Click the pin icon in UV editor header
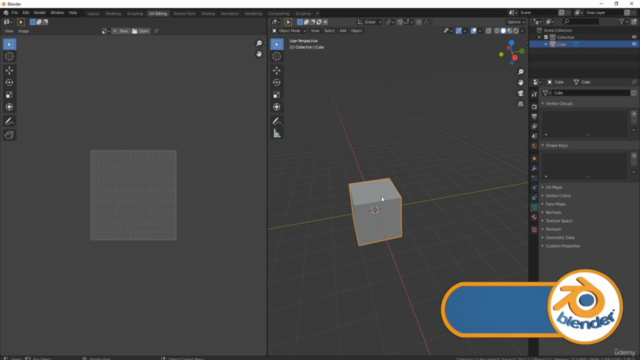This screenshot has width=640, height=360. (x=156, y=31)
